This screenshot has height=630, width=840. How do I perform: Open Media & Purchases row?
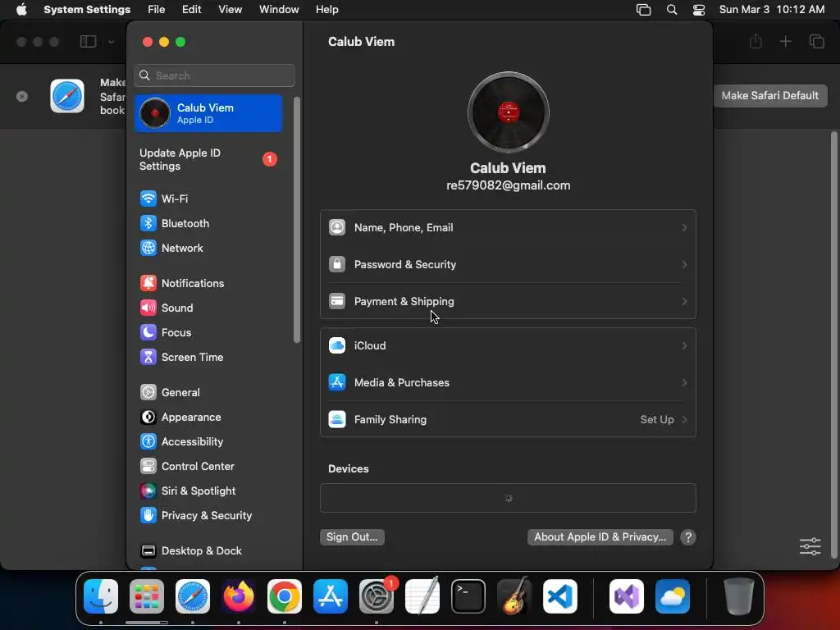(x=508, y=383)
